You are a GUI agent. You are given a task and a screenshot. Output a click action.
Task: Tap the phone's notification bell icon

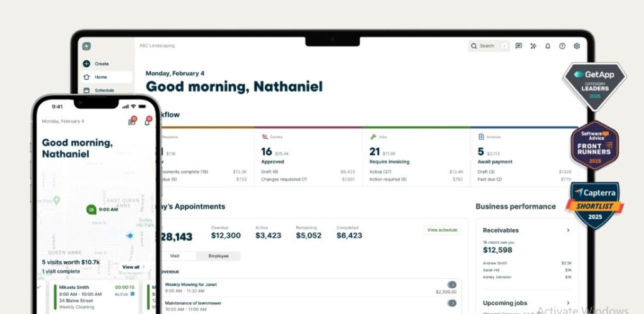[x=147, y=122]
